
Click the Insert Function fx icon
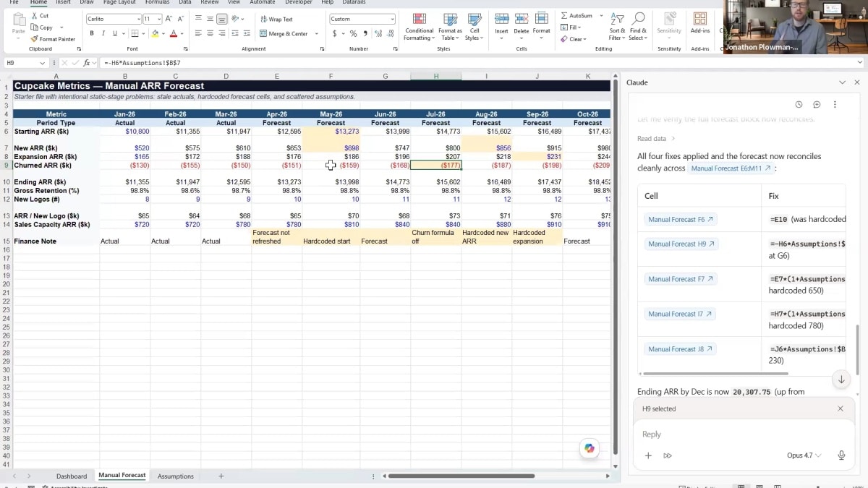click(87, 63)
